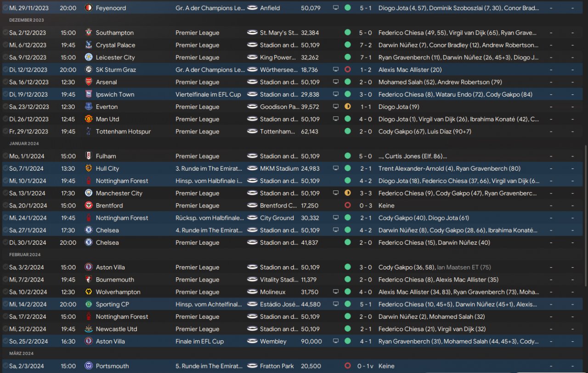Click the Newcastle Utd badge

click(x=89, y=329)
